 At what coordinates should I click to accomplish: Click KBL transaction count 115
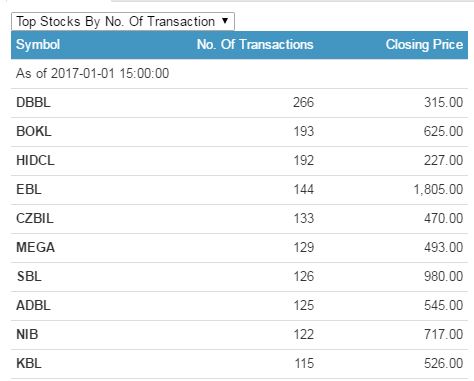coord(304,363)
